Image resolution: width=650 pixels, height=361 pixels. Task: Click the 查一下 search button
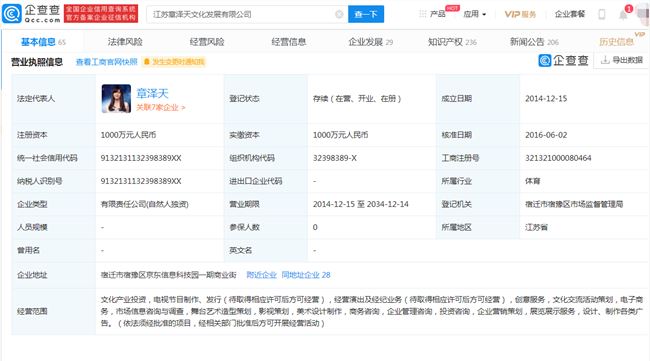366,14
